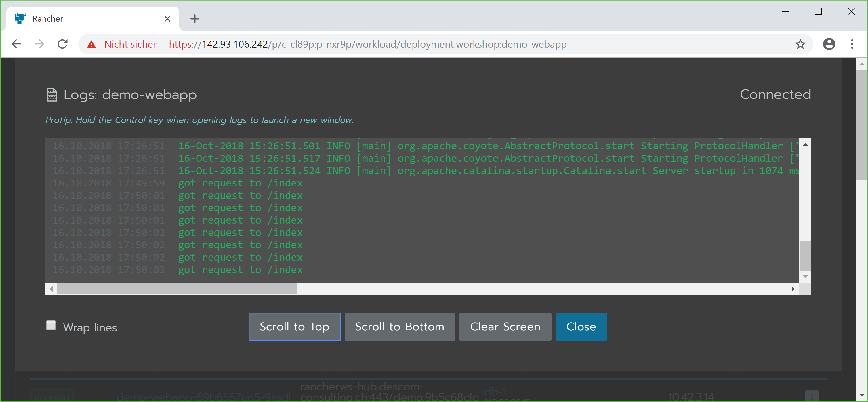Open a new browser tab

pyautogui.click(x=195, y=18)
